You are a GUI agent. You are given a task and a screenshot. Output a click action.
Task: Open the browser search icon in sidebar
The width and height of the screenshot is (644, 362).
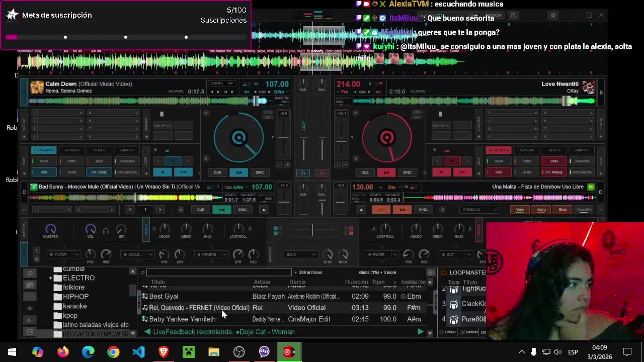click(30, 274)
